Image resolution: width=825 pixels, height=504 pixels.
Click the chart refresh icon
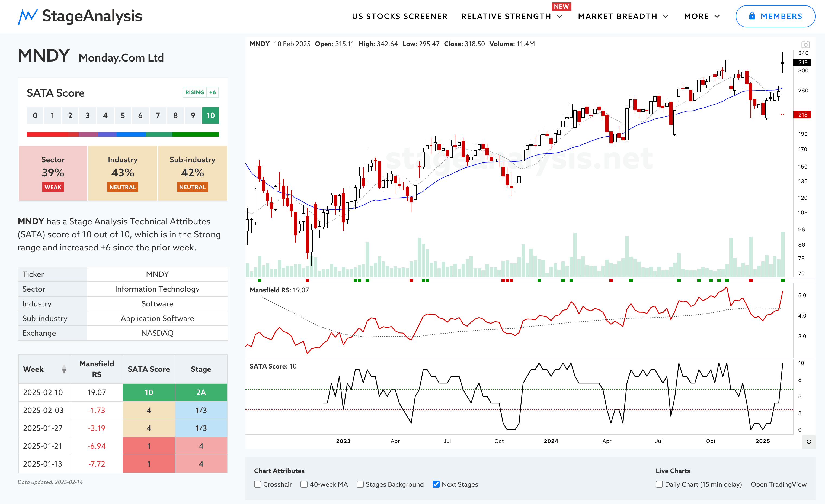(x=809, y=441)
